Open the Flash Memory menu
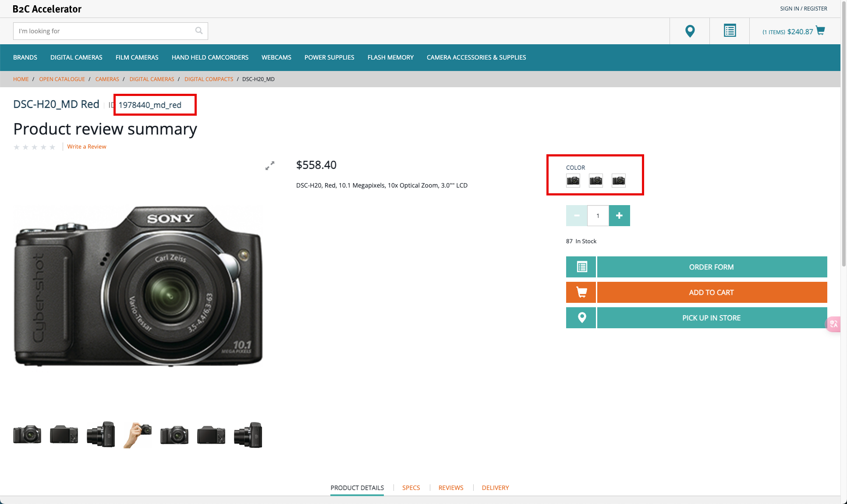This screenshot has height=504, width=847. click(390, 57)
